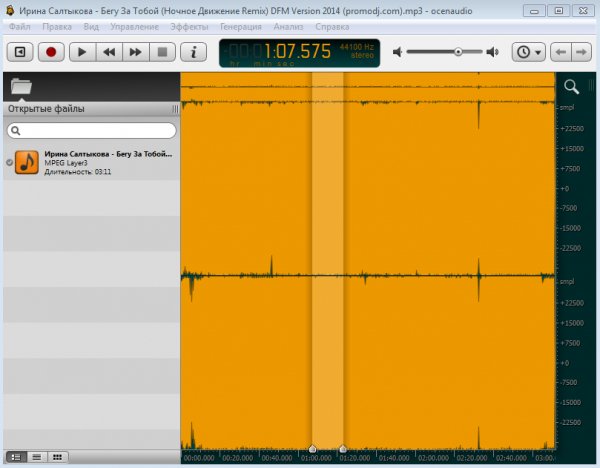600x468 pixels.
Task: Open the Вид menu
Action: tap(91, 27)
